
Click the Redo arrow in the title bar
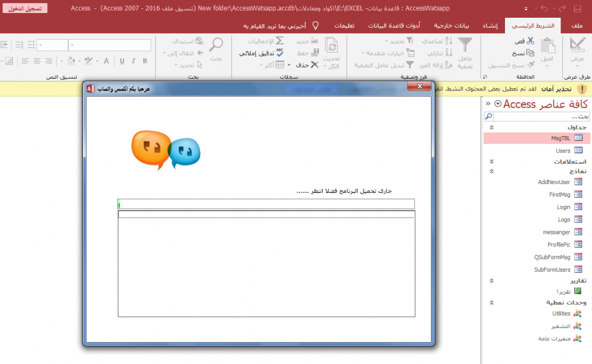click(562, 8)
